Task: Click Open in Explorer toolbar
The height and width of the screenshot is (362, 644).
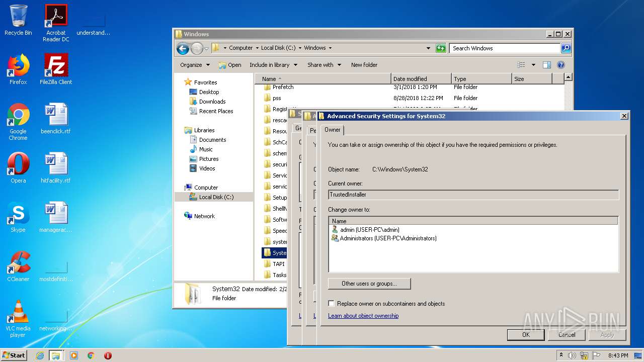Action: (230, 65)
